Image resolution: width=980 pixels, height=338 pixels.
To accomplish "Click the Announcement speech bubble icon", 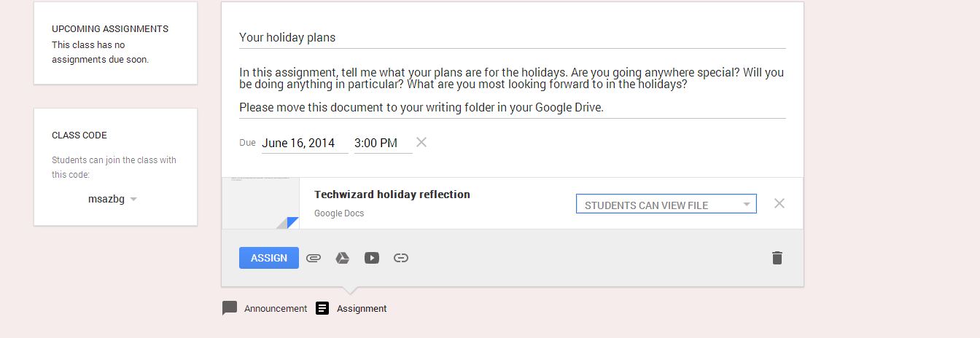I will (230, 308).
